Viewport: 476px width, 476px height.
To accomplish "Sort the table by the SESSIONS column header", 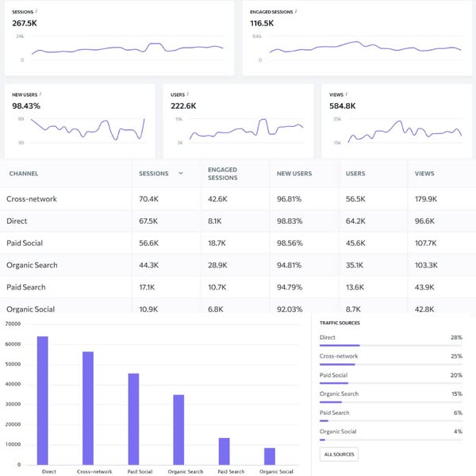I will (154, 174).
